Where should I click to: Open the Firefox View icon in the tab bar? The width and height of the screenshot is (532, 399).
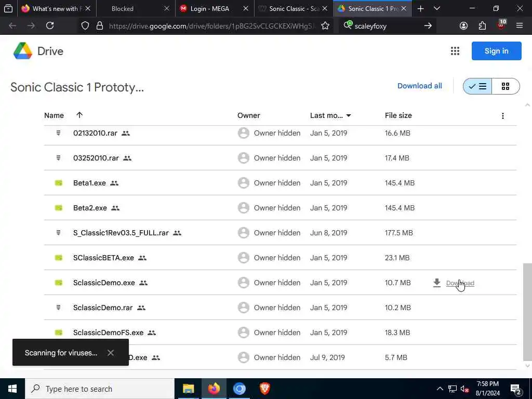click(x=8, y=8)
